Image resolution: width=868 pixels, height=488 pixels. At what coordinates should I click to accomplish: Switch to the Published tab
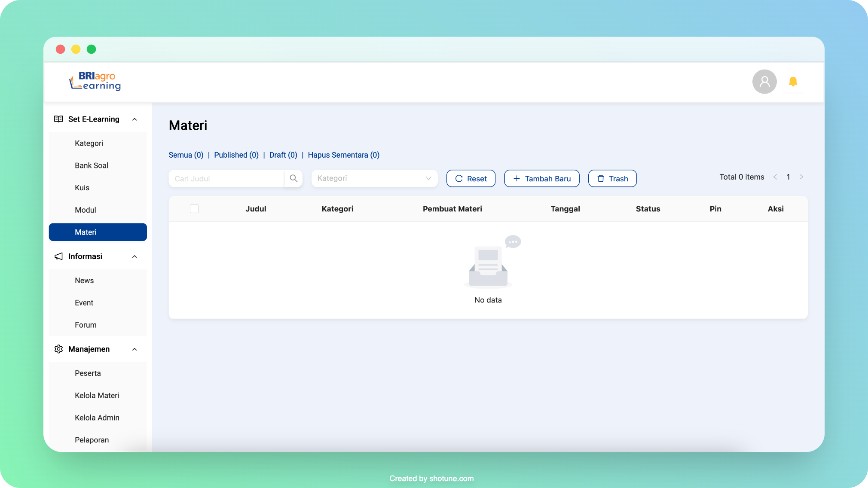click(236, 154)
